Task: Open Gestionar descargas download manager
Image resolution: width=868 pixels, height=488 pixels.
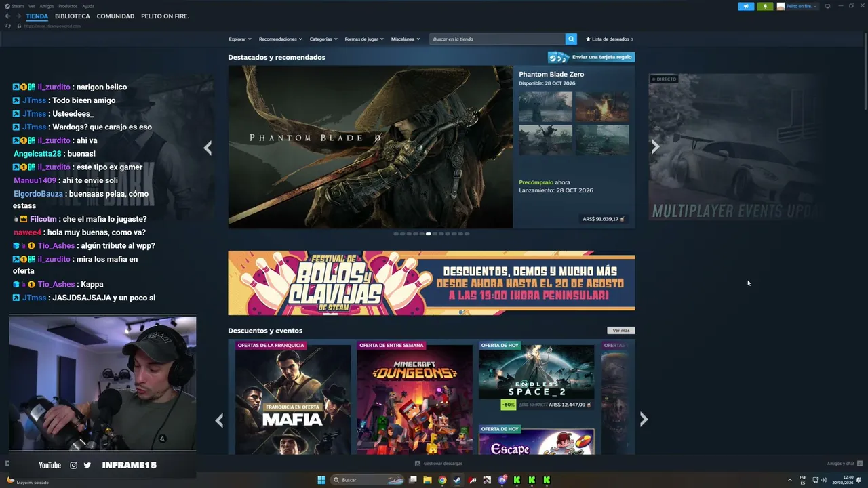Action: point(439,464)
